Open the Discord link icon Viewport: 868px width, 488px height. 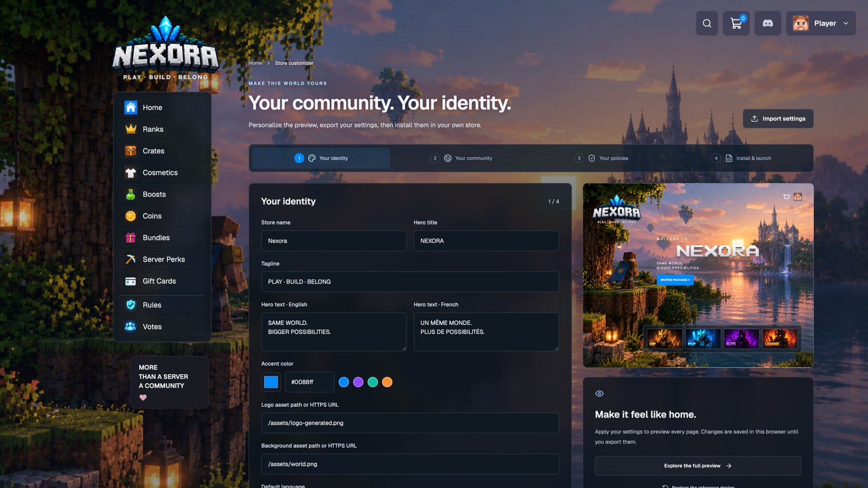click(x=768, y=23)
